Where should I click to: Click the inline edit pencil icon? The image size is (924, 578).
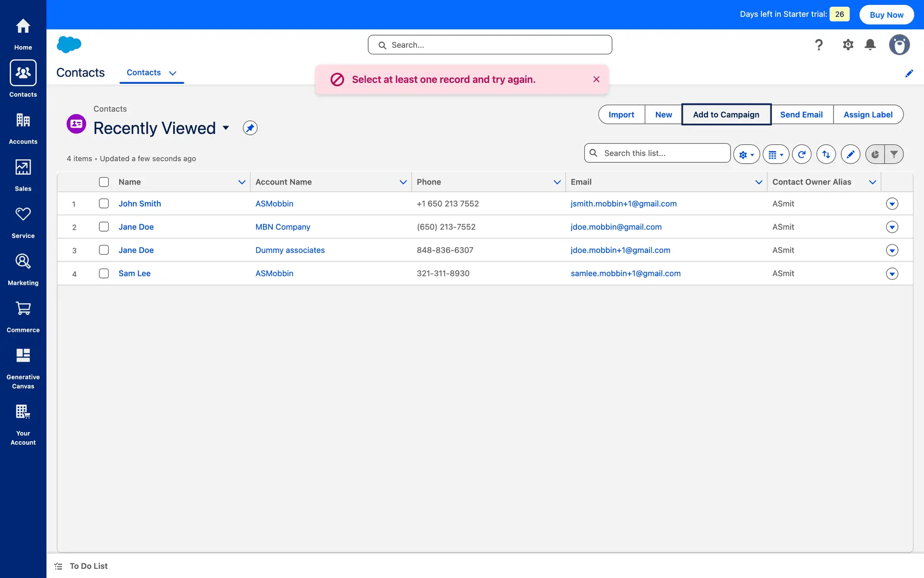[850, 154]
